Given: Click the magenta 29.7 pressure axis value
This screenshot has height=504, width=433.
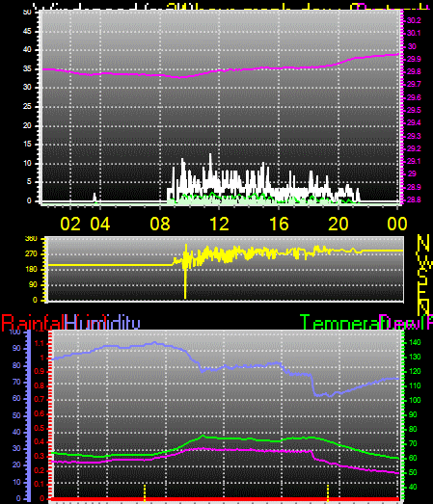Looking at the screenshot, I should point(414,84).
